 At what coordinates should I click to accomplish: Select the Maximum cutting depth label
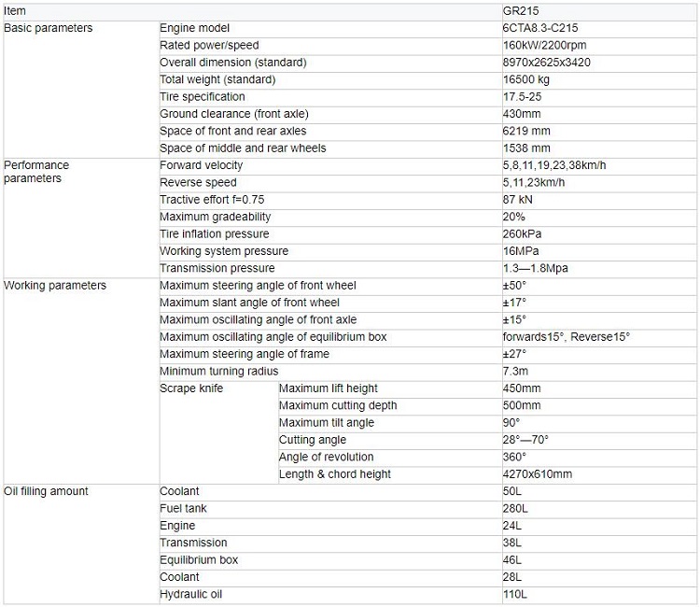[338, 405]
